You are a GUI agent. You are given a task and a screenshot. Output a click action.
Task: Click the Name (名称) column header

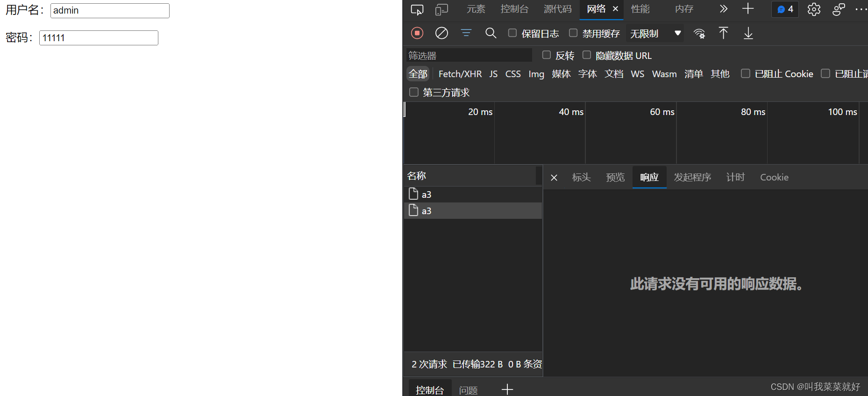pyautogui.click(x=470, y=176)
